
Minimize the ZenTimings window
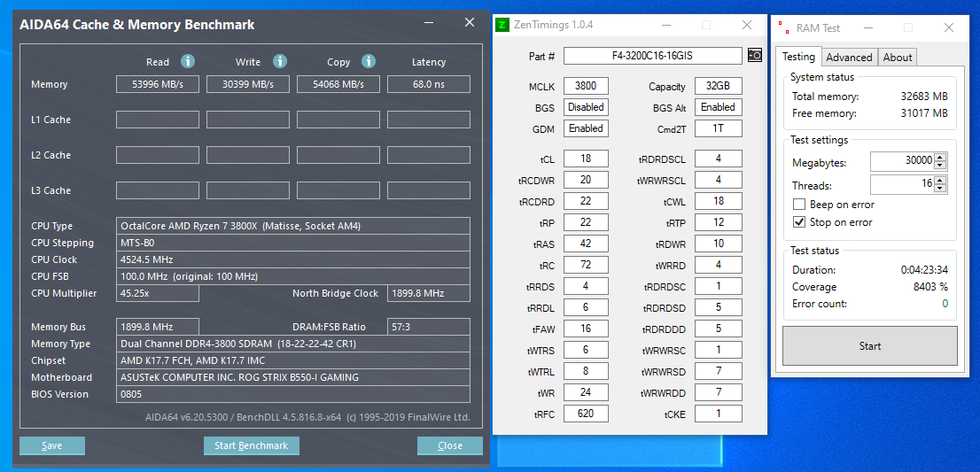point(667,25)
